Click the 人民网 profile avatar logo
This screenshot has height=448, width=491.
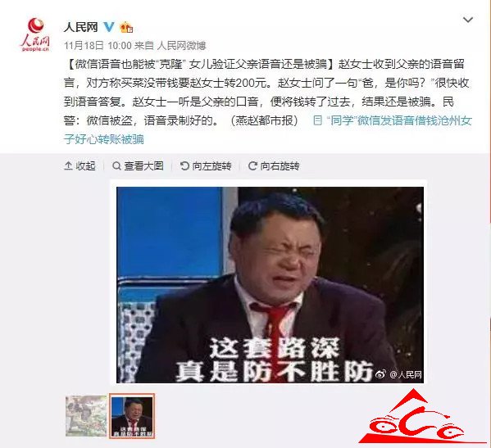coord(35,34)
